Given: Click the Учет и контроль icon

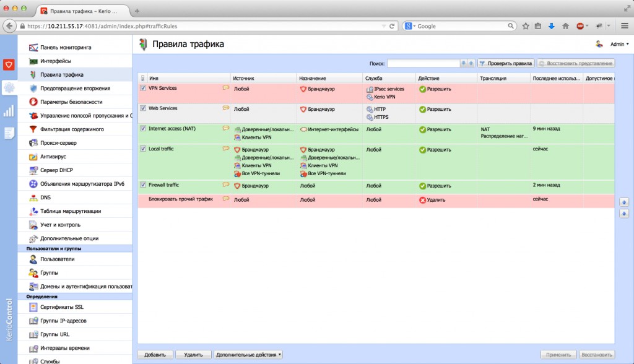Looking at the screenshot, I should [x=33, y=225].
